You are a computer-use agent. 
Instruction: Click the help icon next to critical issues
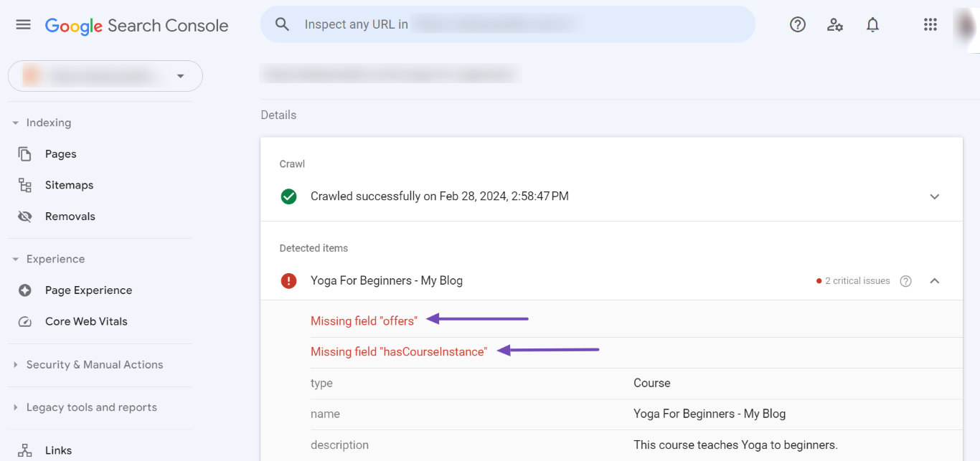pos(906,281)
